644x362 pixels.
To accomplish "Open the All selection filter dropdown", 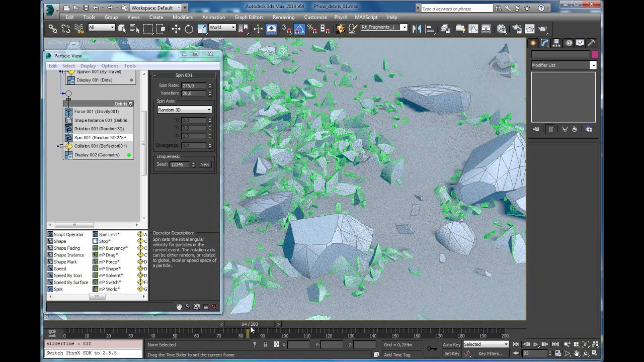I will click(102, 28).
